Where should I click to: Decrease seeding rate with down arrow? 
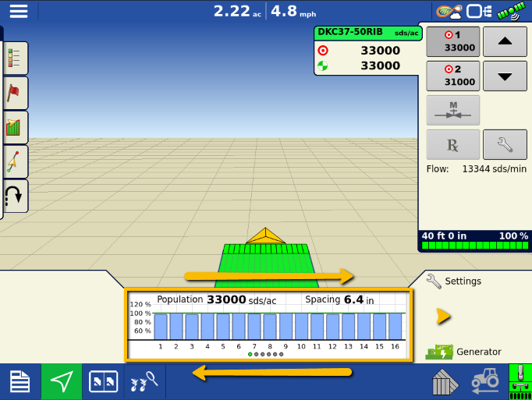(x=505, y=76)
